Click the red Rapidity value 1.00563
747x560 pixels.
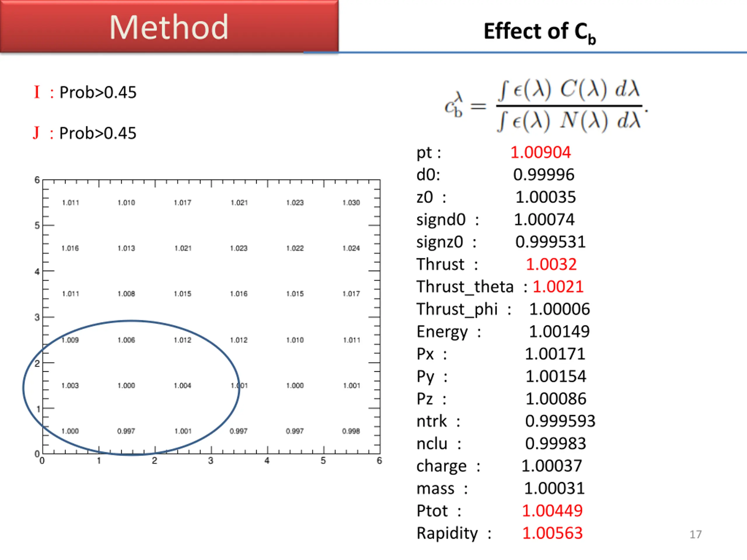coord(552,533)
